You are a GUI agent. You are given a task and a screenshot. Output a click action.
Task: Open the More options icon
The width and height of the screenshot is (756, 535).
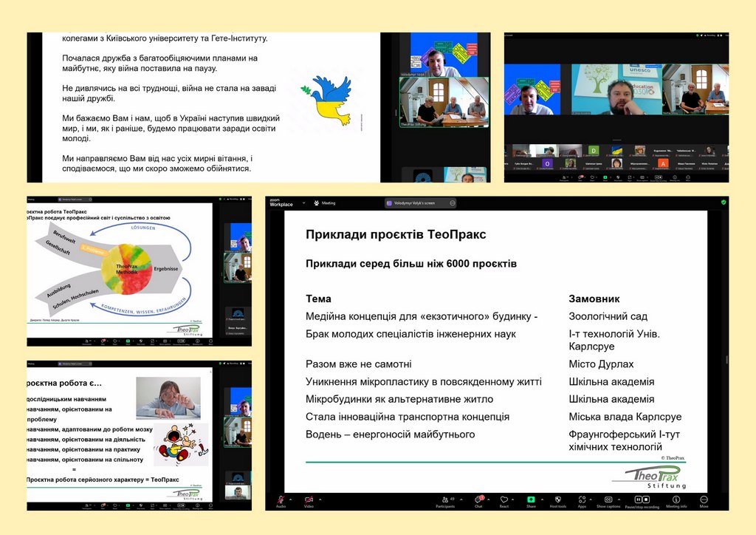click(704, 500)
